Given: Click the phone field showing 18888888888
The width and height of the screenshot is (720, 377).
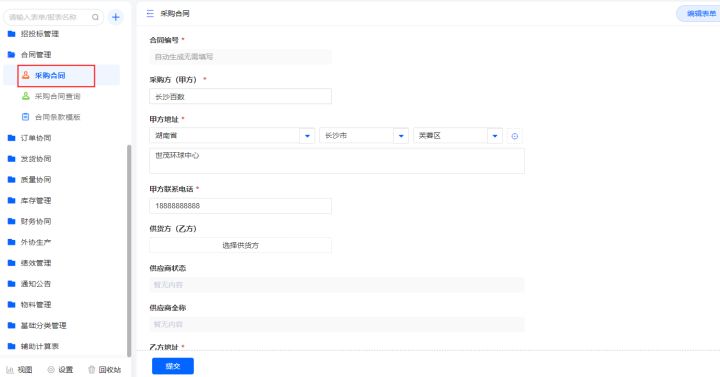Looking at the screenshot, I should [x=240, y=206].
